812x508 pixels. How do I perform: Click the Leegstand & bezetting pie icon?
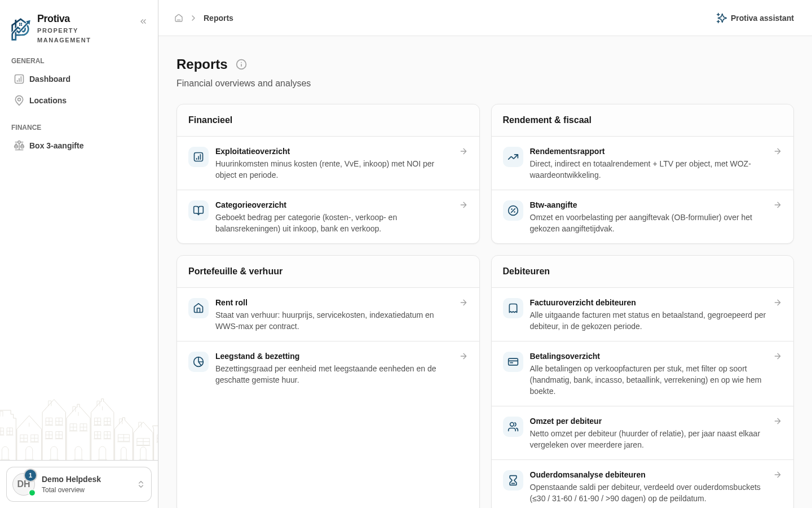(198, 362)
